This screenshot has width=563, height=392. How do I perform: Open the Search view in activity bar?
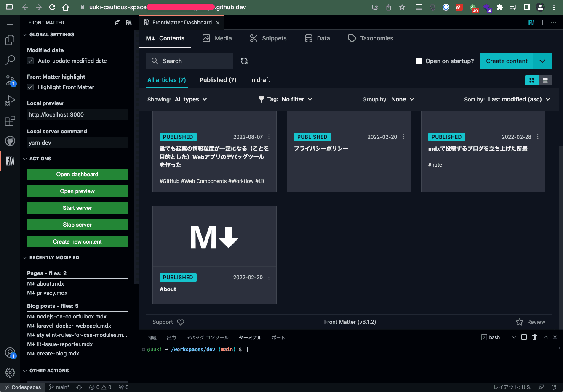(10, 60)
